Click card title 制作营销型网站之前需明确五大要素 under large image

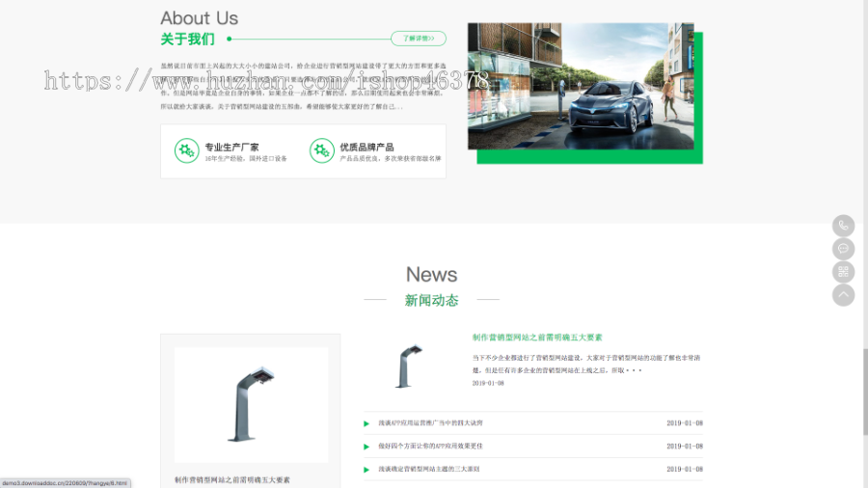pyautogui.click(x=231, y=480)
